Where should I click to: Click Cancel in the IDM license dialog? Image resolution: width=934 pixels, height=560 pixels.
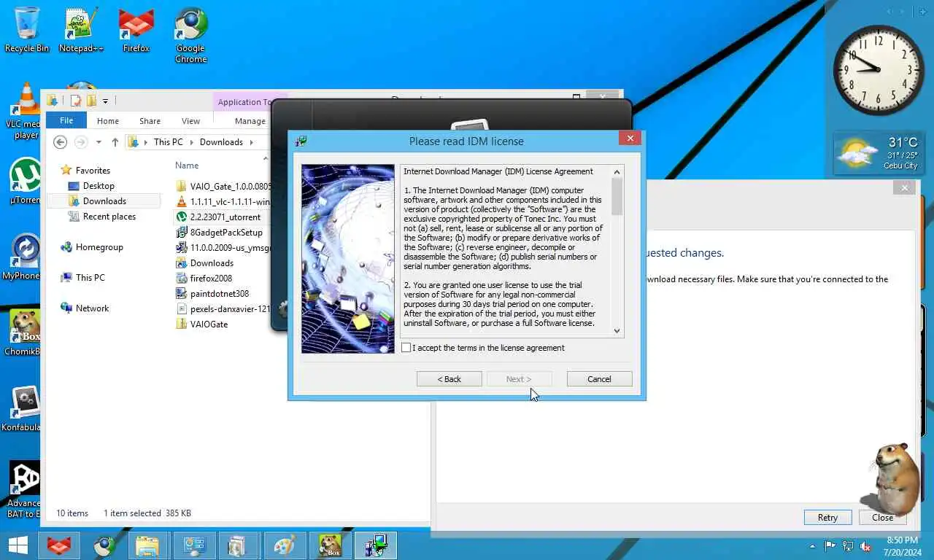(x=599, y=379)
